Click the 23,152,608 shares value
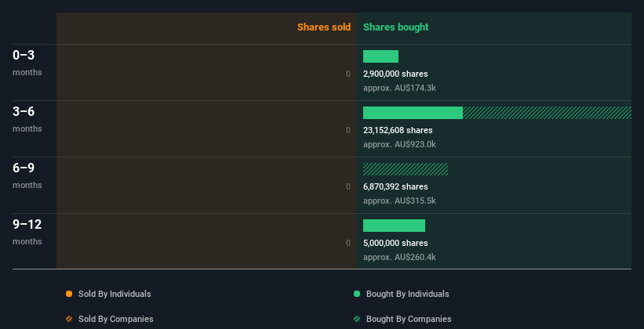 click(398, 131)
